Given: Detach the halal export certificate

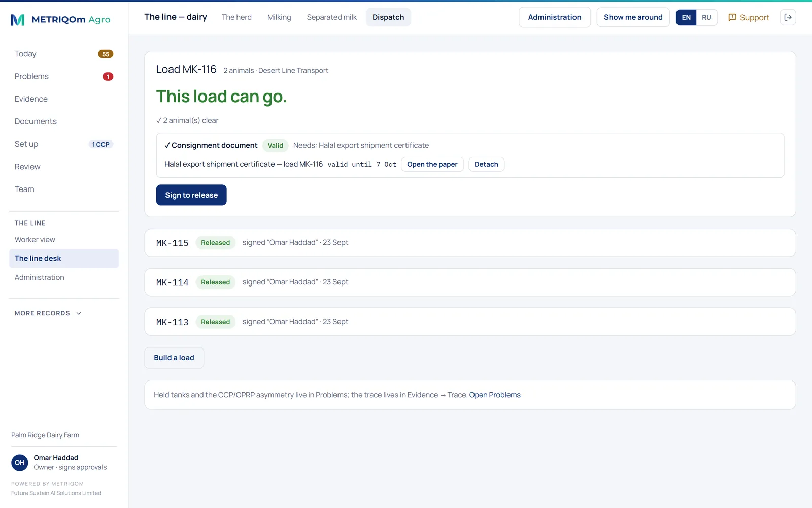Looking at the screenshot, I should pos(486,164).
